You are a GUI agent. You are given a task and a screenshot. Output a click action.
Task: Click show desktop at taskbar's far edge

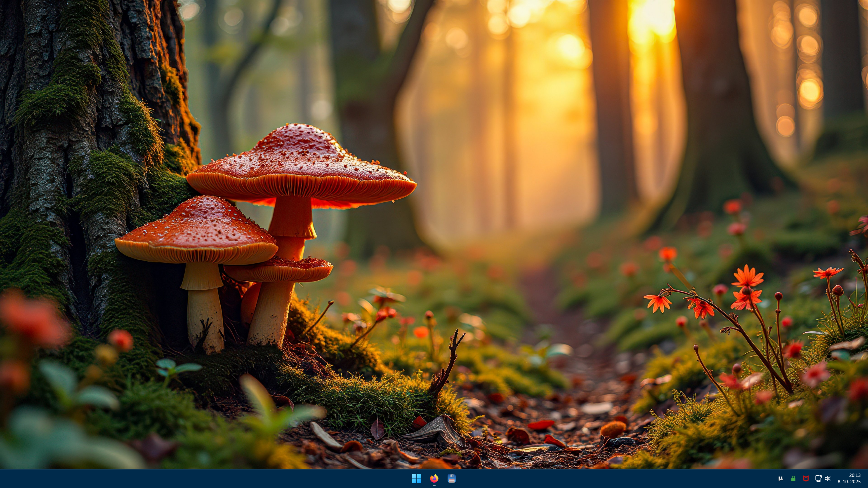[x=867, y=479]
